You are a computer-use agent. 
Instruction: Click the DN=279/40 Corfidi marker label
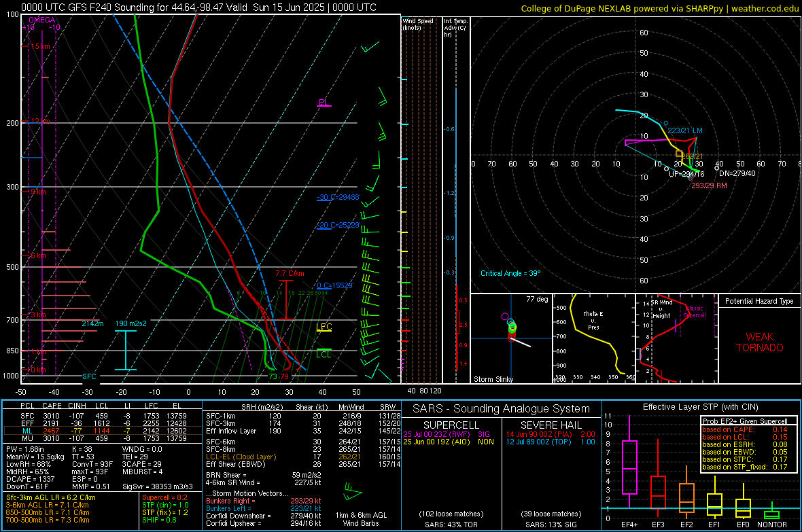[x=737, y=173]
